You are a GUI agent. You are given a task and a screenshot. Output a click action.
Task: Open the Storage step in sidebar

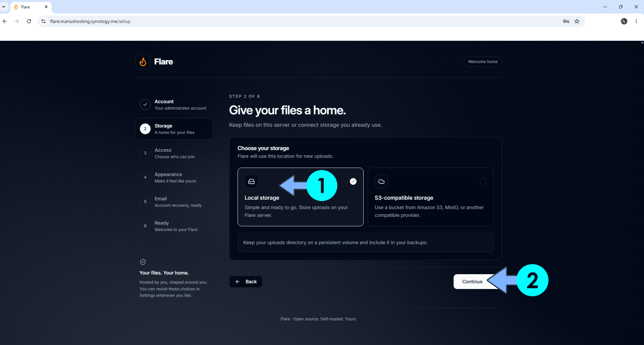(174, 129)
